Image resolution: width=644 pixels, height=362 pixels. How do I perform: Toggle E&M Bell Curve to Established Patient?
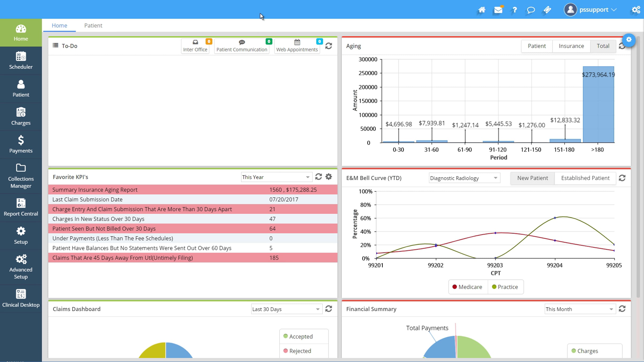585,178
